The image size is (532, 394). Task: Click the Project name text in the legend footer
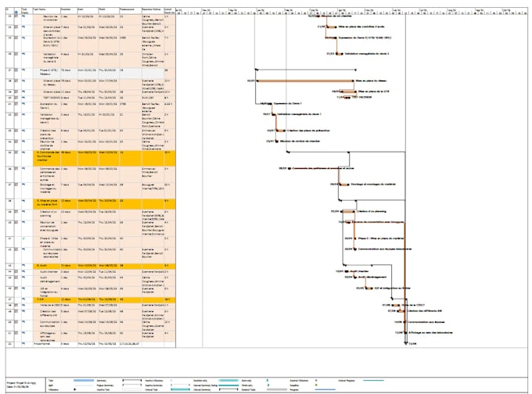21,383
